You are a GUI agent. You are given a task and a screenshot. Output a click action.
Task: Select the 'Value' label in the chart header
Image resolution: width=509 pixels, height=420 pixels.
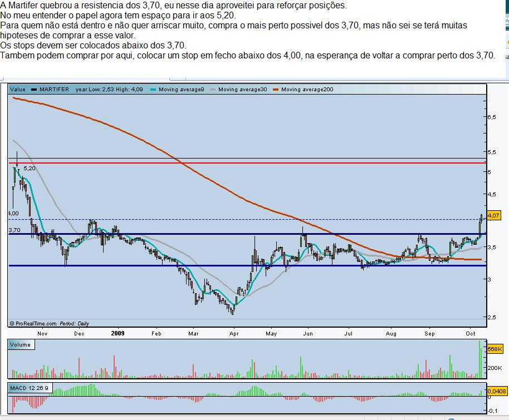(x=17, y=90)
